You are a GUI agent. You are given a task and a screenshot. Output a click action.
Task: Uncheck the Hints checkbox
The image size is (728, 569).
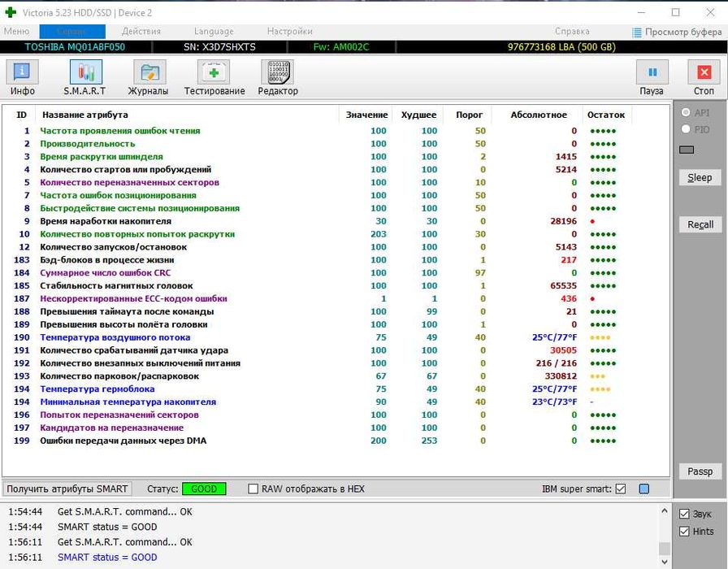(x=684, y=532)
